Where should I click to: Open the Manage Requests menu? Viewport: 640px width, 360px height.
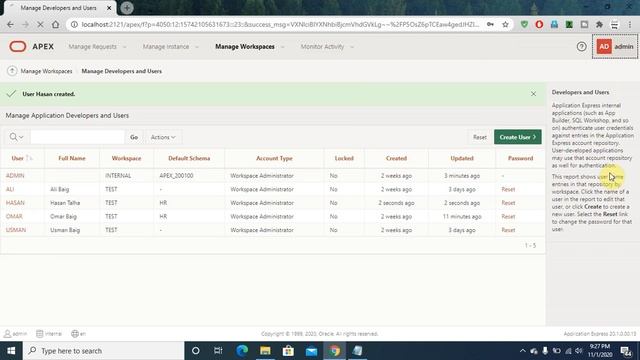[x=97, y=47]
